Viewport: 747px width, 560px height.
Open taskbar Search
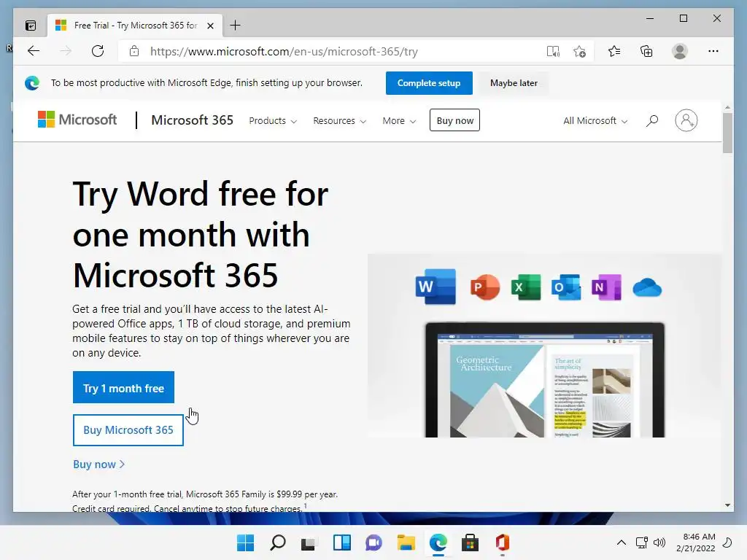tap(278, 542)
